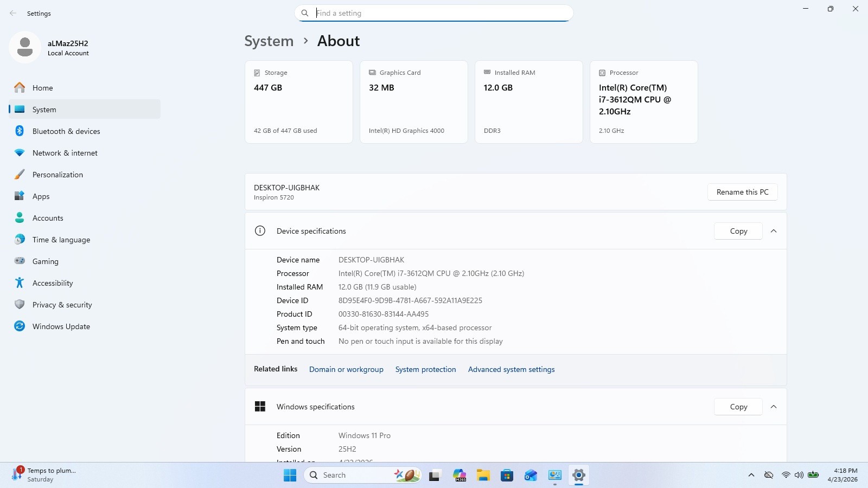This screenshot has height=488, width=868.
Task: Go back to System breadcrumb
Action: tap(269, 41)
